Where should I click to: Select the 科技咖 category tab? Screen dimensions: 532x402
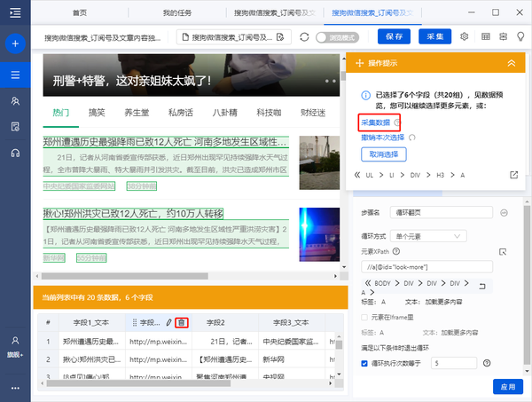pos(269,113)
